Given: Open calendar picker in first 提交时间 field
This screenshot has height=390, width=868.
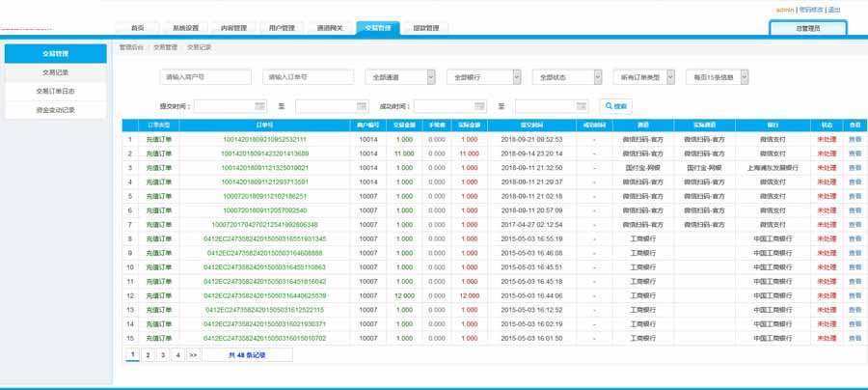Looking at the screenshot, I should (260, 106).
